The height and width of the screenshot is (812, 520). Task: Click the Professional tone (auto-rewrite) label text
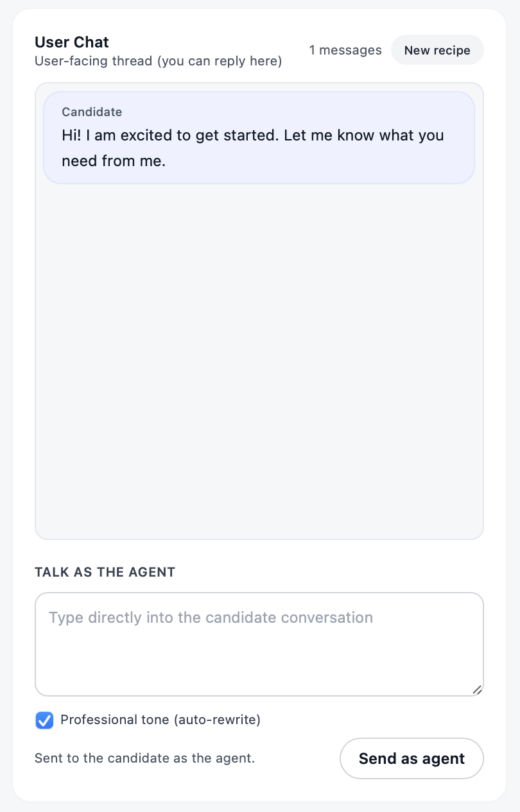(x=160, y=720)
